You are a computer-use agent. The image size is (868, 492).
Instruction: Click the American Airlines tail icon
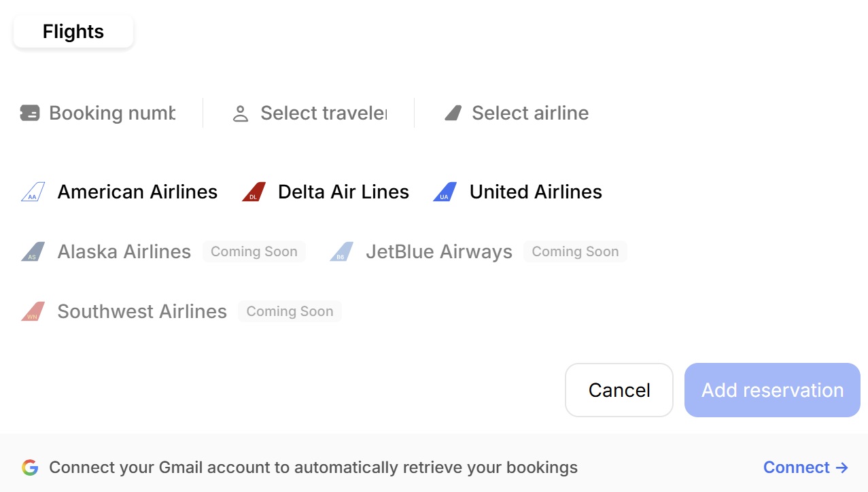pyautogui.click(x=33, y=192)
